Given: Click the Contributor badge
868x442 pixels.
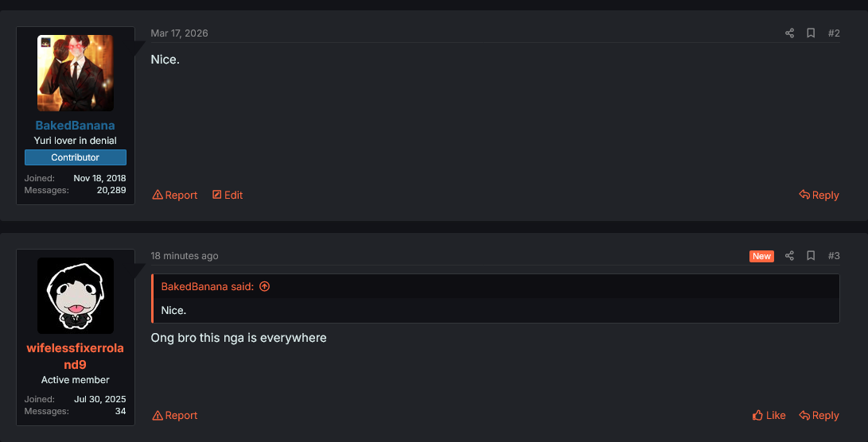Looking at the screenshot, I should click(x=76, y=157).
